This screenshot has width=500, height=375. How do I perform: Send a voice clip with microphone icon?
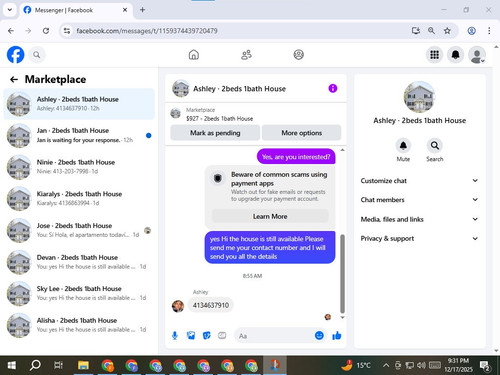pyautogui.click(x=175, y=335)
